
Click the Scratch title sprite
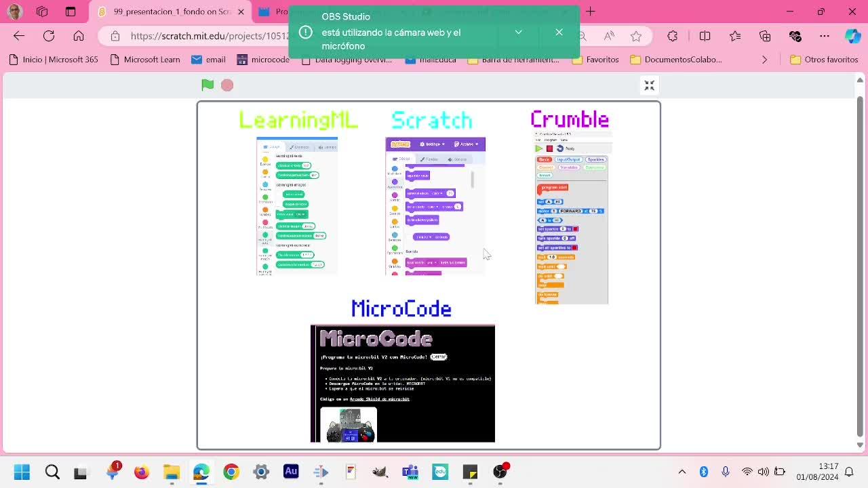point(432,120)
